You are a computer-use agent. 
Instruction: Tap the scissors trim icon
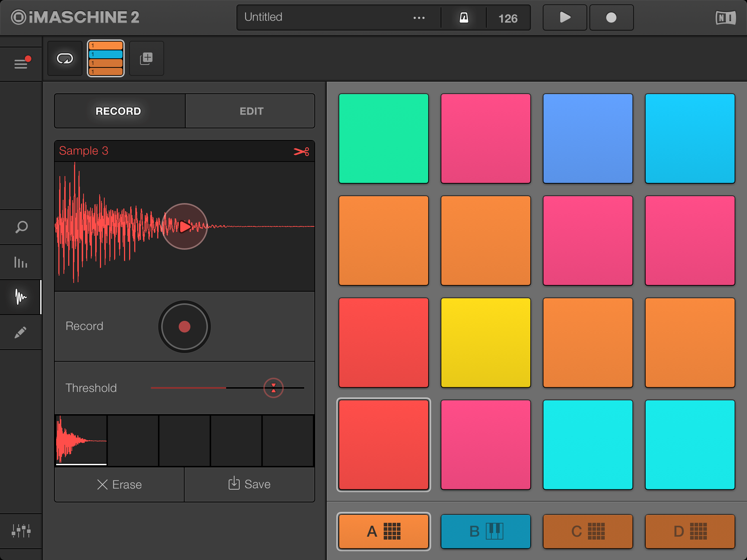point(302,151)
